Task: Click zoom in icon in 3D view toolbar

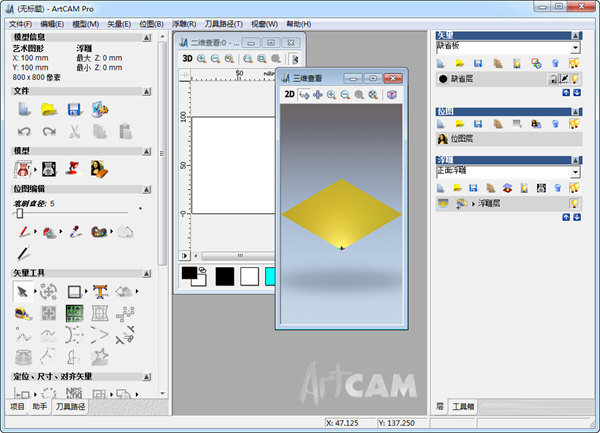Action: click(x=331, y=94)
